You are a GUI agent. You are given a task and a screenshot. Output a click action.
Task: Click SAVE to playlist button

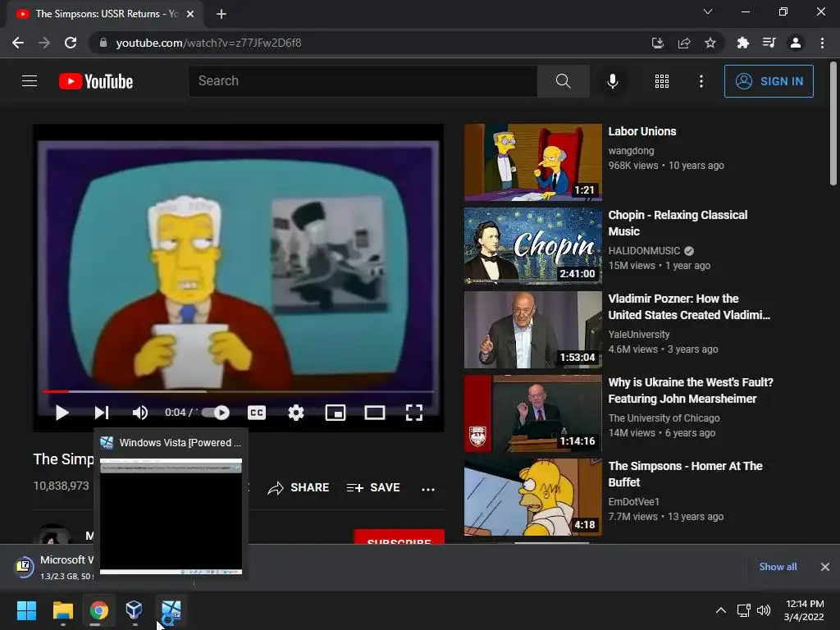[x=373, y=487]
